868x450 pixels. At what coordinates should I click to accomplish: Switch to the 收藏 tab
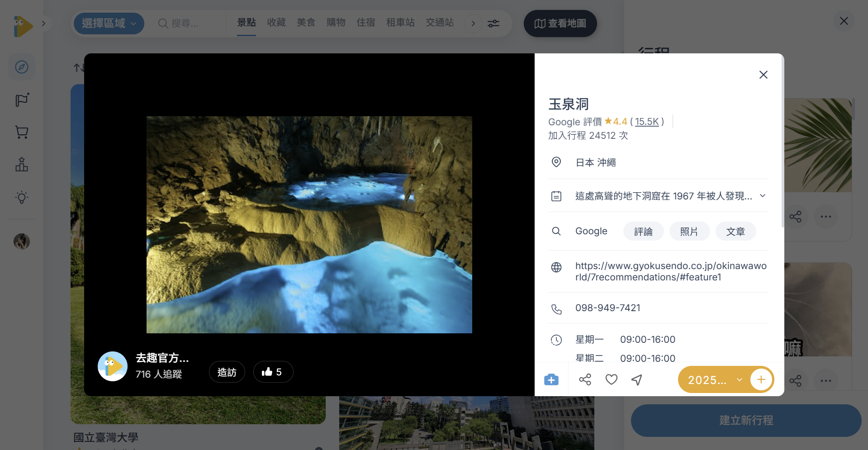click(x=276, y=23)
